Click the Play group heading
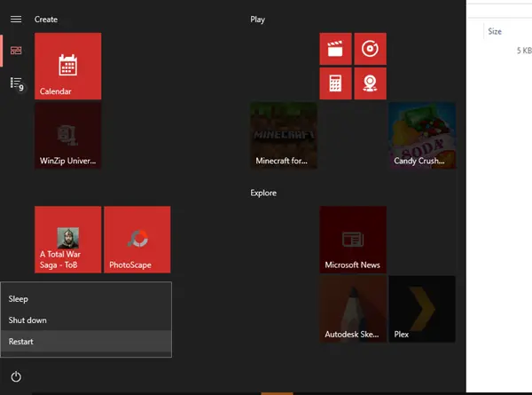 [x=257, y=20]
